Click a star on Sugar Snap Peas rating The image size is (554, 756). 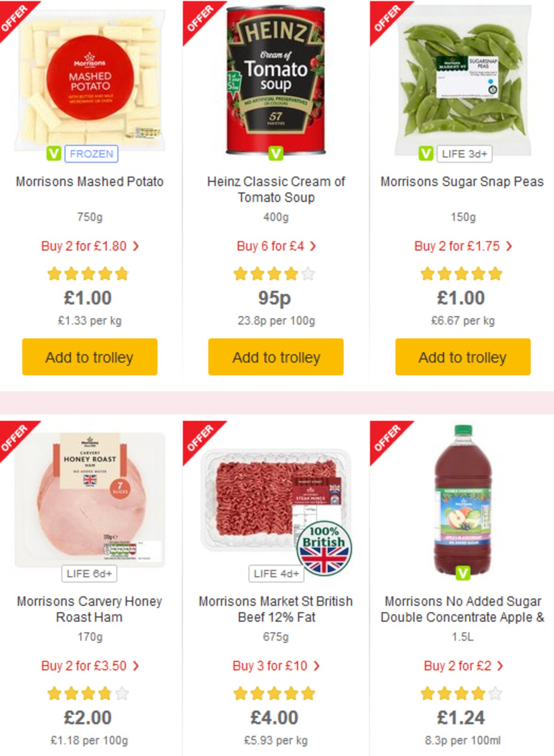pyautogui.click(x=462, y=273)
